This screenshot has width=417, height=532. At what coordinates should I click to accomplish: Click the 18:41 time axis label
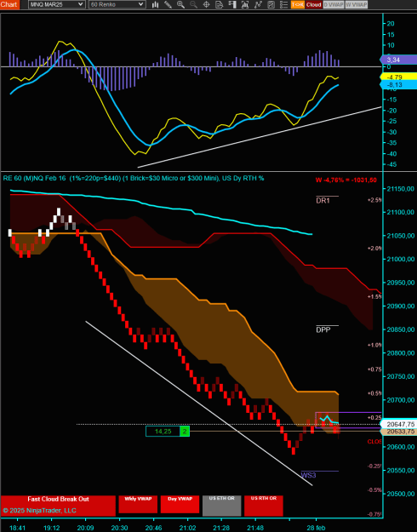[x=17, y=528]
